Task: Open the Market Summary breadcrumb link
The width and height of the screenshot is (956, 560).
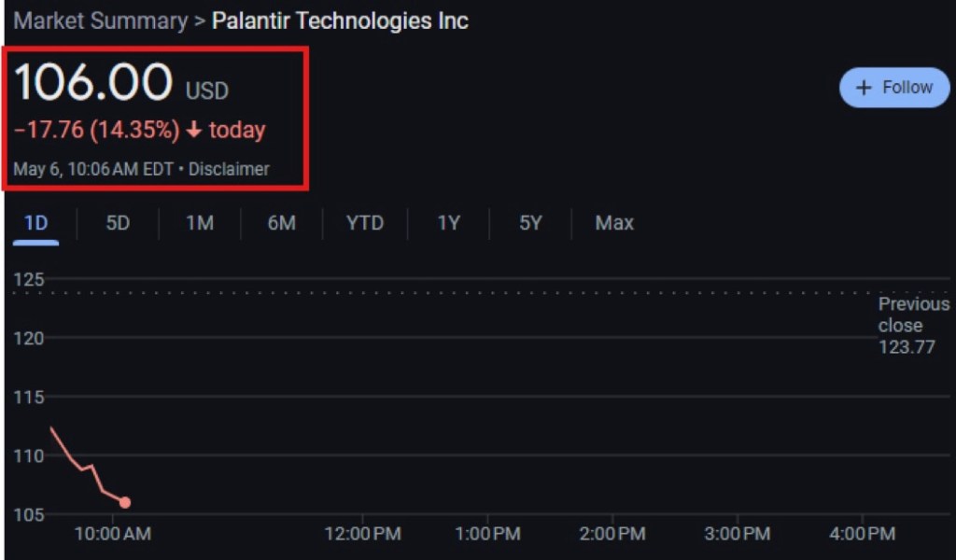Action: tap(100, 21)
